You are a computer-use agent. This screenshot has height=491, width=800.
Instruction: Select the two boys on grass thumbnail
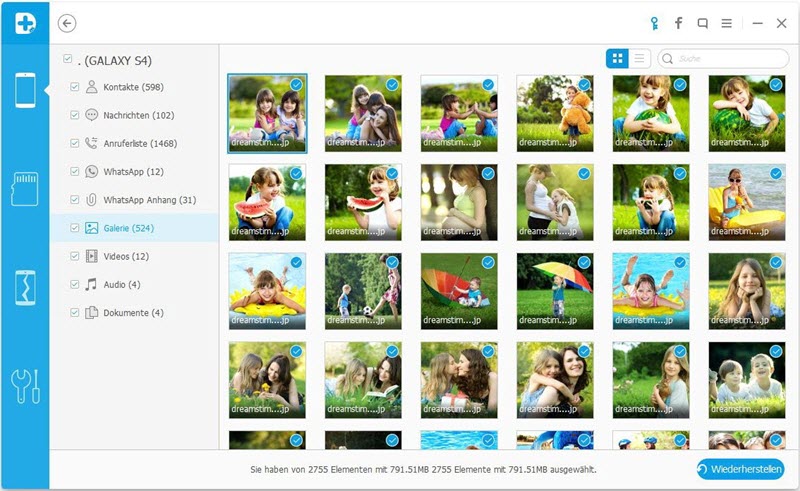(x=747, y=380)
